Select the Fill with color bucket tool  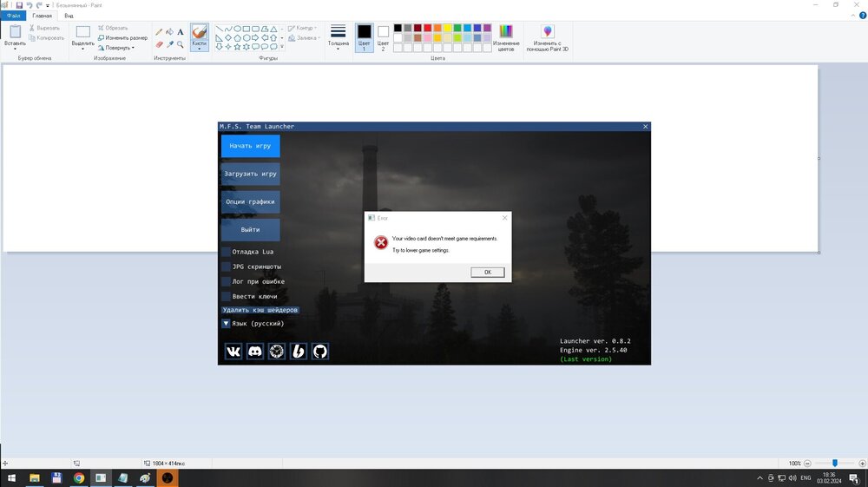coord(170,32)
